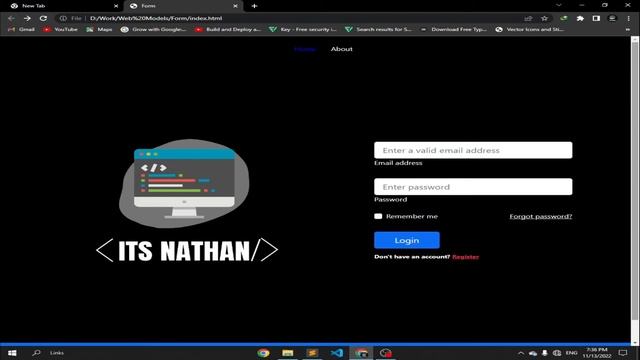Follow the red Register link

click(x=465, y=257)
